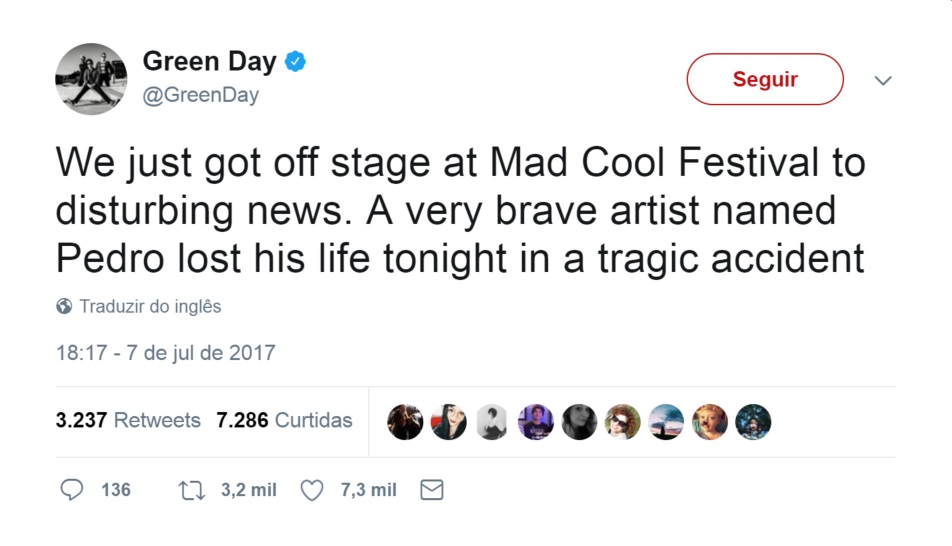
Task: Expand tweet options chevron menu
Action: point(883,80)
